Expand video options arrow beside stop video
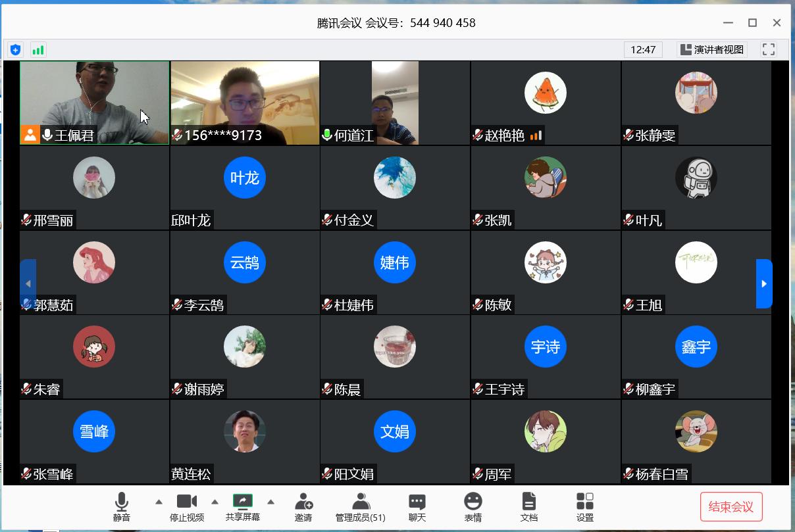The width and height of the screenshot is (795, 532). (215, 502)
